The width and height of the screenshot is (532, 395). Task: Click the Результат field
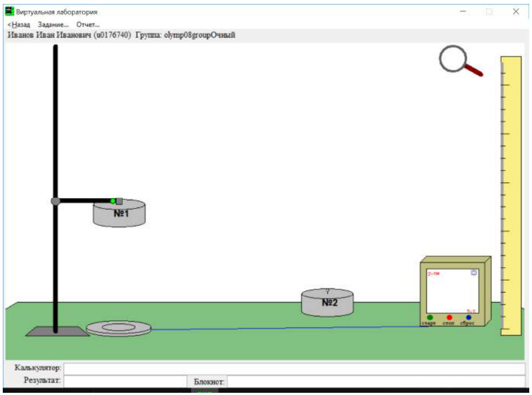coord(125,381)
